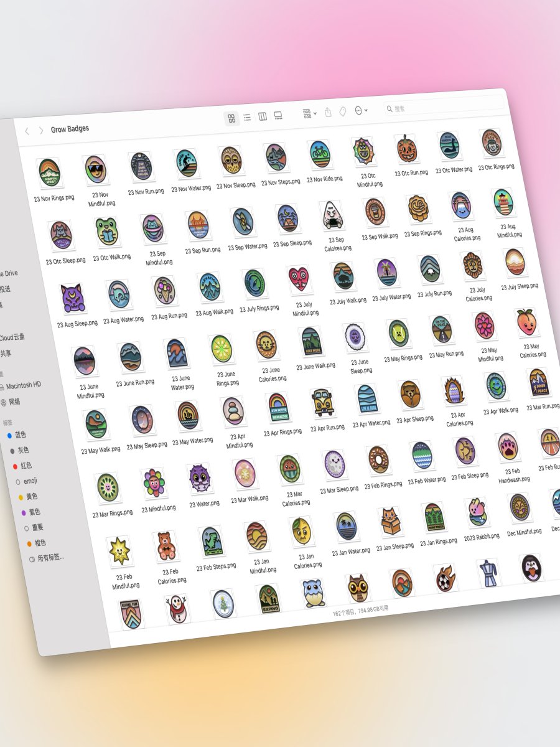Select the 23 Otc Walk.png frog badge

pos(108,231)
